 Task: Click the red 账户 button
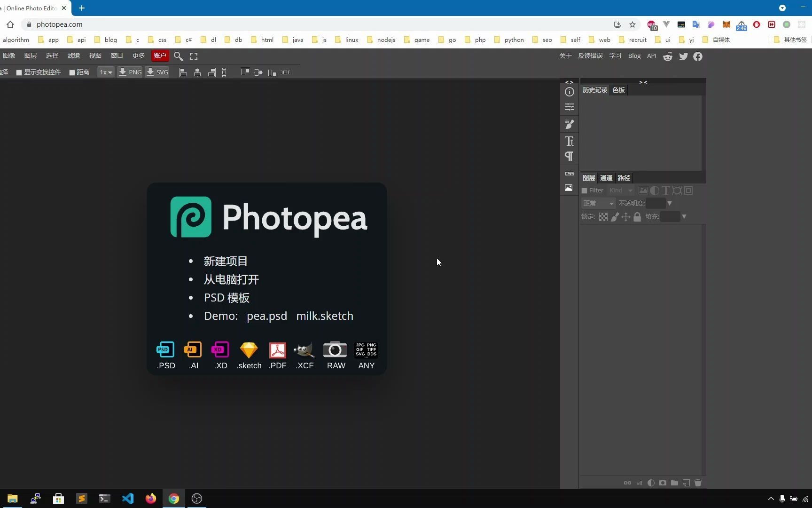(x=160, y=56)
